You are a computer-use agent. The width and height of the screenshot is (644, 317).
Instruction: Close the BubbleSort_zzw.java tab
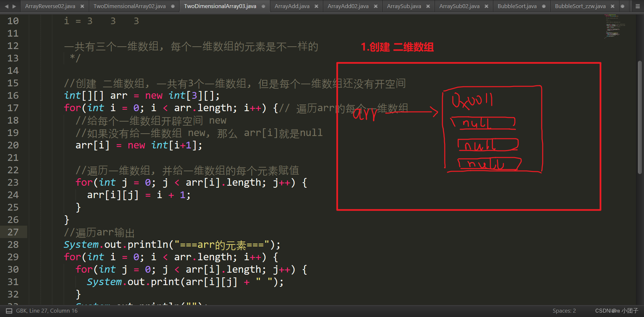(612, 6)
